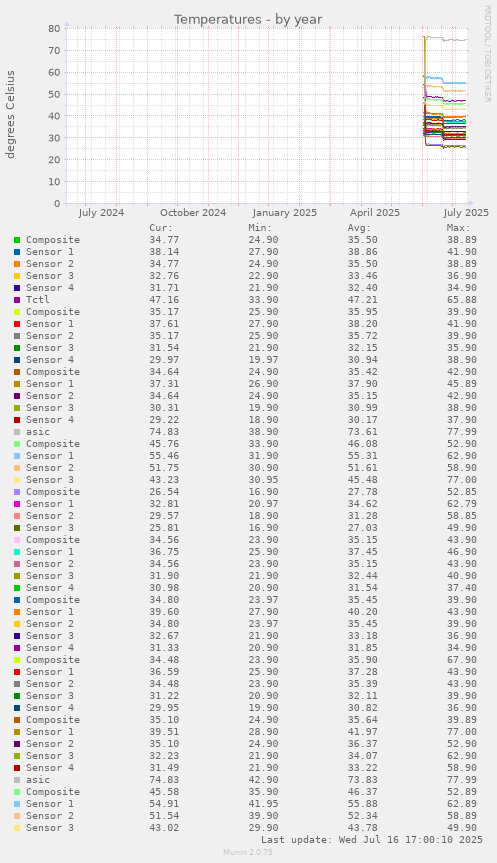This screenshot has width=497, height=863.
Task: Click the current value 36.75
Action: (164, 552)
